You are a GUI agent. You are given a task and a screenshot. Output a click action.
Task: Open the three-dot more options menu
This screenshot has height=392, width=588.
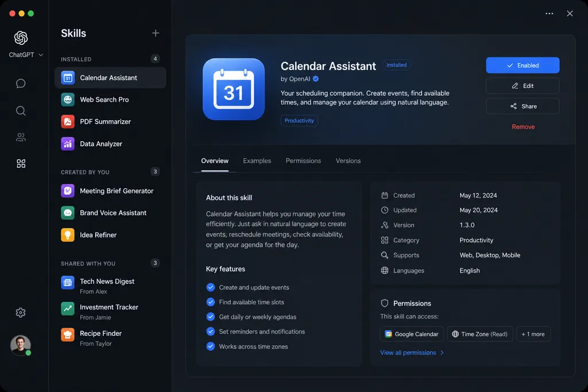[549, 14]
